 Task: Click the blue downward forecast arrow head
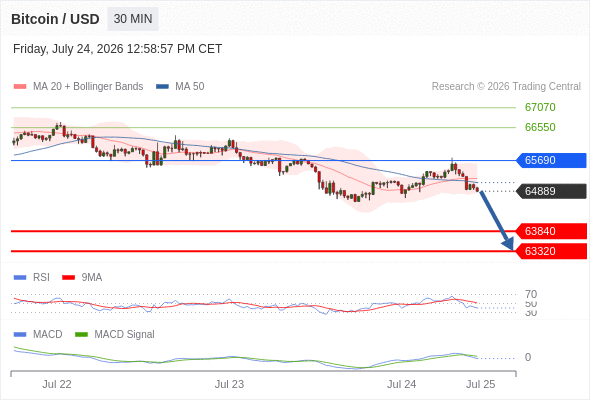click(508, 244)
